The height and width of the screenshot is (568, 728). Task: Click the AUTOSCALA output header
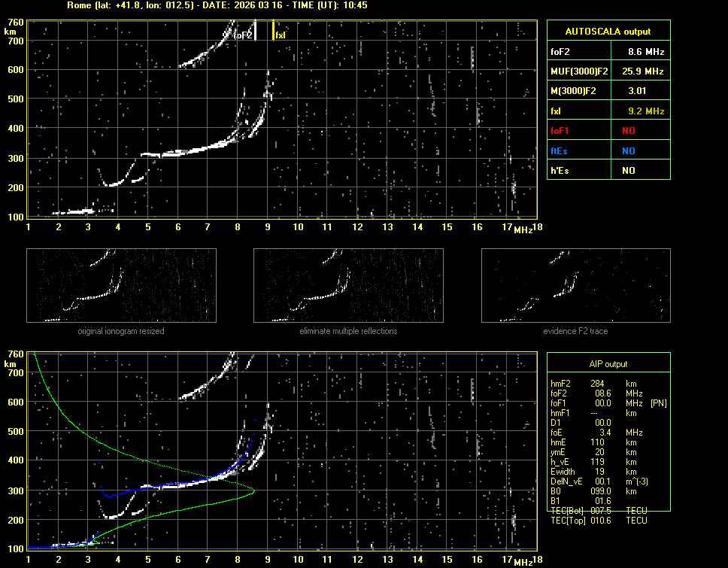pos(608,32)
